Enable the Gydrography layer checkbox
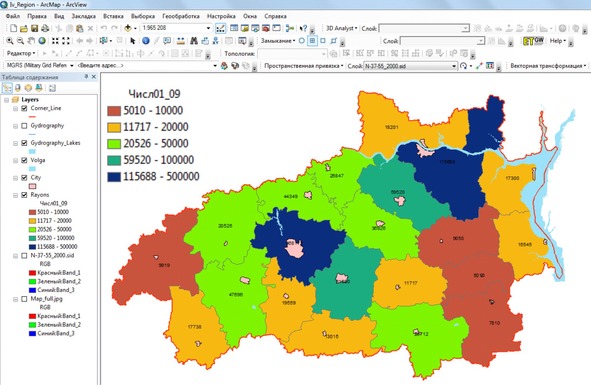Screen dimensions: 591x385 tap(24, 126)
